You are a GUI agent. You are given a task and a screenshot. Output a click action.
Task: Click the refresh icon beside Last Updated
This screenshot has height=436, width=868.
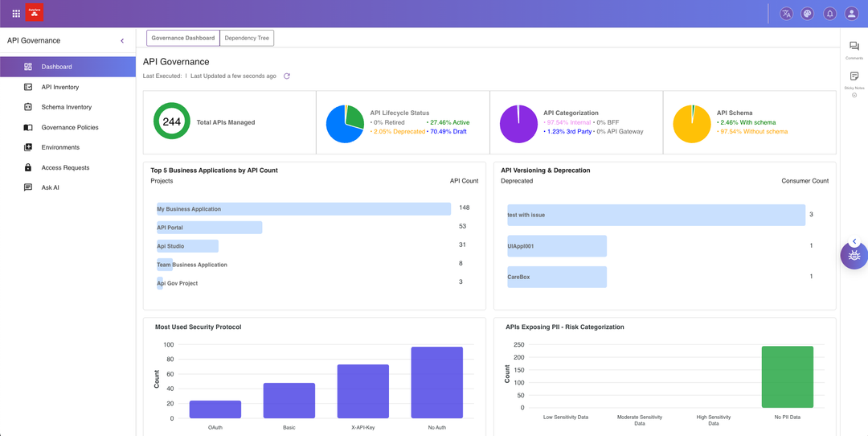pos(287,76)
